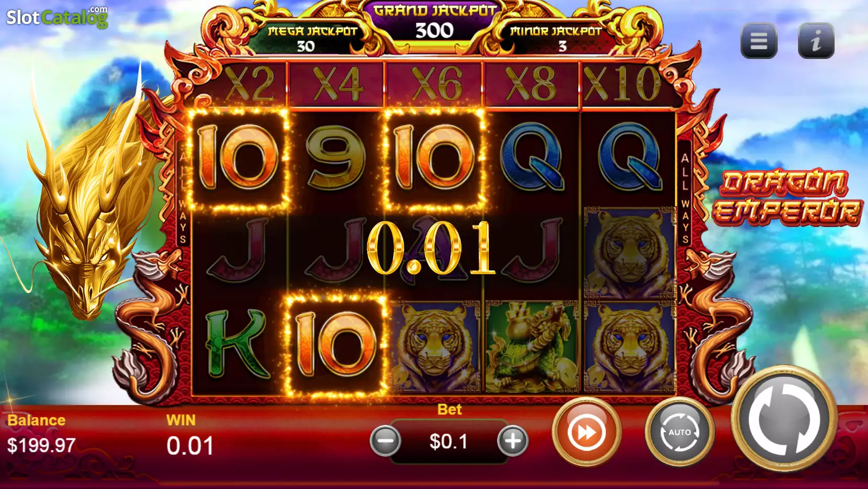
Task: Open the hamburger menu button
Action: [759, 41]
